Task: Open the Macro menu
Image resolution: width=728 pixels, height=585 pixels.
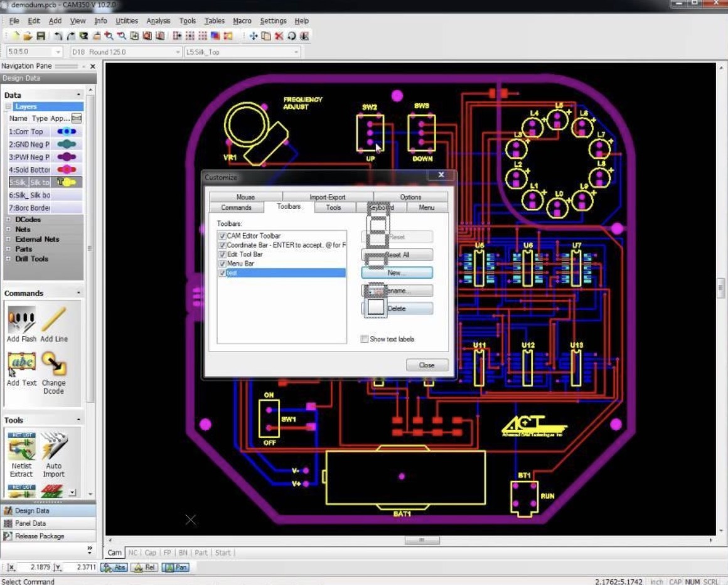Action: point(242,21)
